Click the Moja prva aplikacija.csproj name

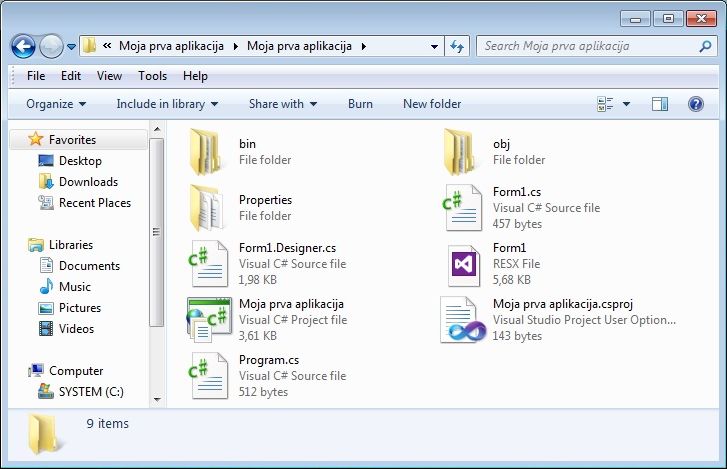563,304
